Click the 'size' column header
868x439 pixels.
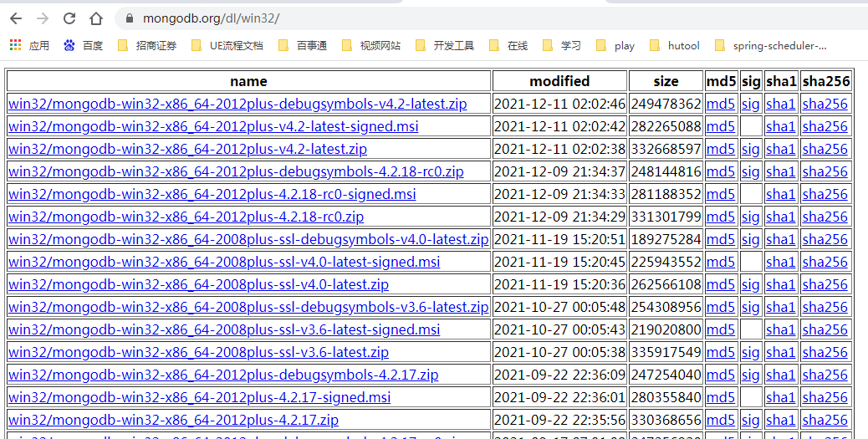[x=666, y=81]
